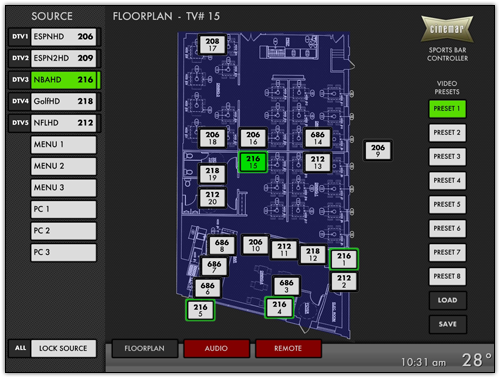The height and width of the screenshot is (378, 500).
Task: Choose the GolfHD 218 source
Action: [64, 101]
